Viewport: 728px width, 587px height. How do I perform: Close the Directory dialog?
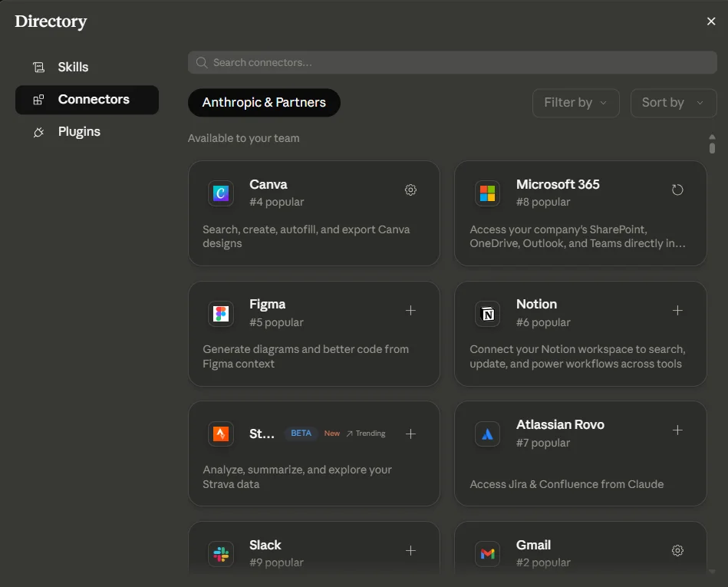point(711,21)
